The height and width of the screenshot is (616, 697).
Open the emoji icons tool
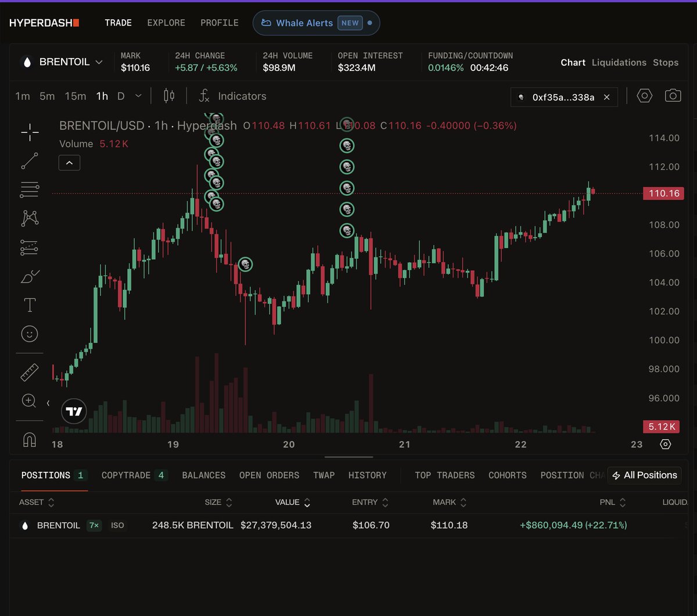click(30, 334)
